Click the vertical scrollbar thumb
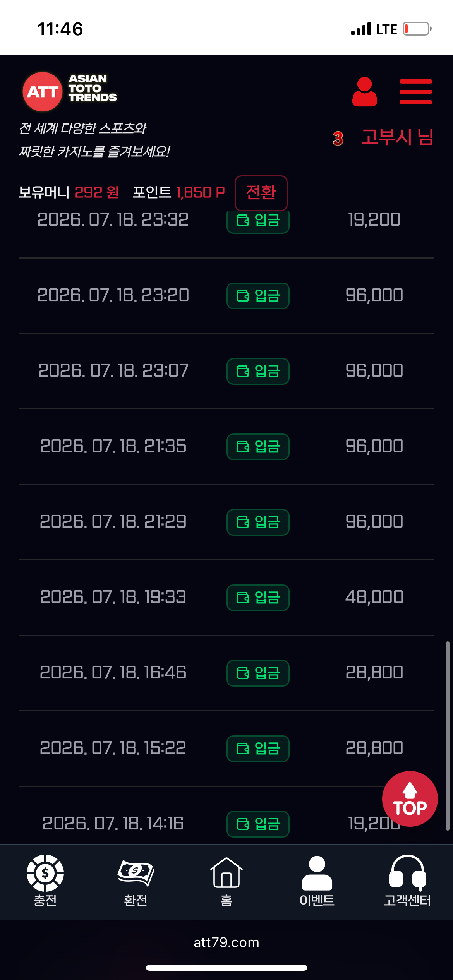The image size is (453, 980). click(x=448, y=735)
